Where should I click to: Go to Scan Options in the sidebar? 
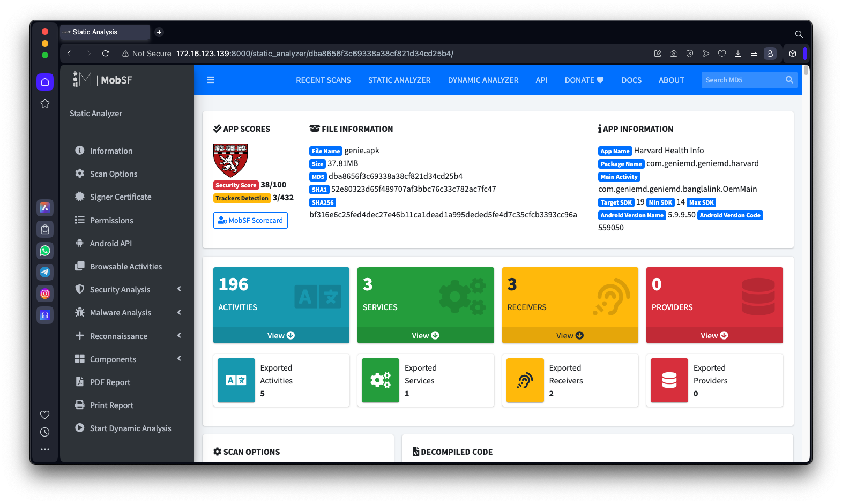click(x=127, y=174)
